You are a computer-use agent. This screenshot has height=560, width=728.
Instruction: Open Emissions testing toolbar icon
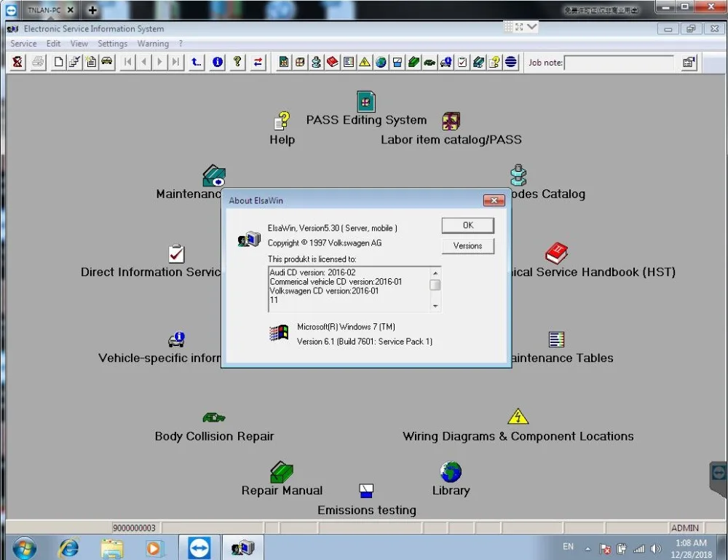click(397, 62)
